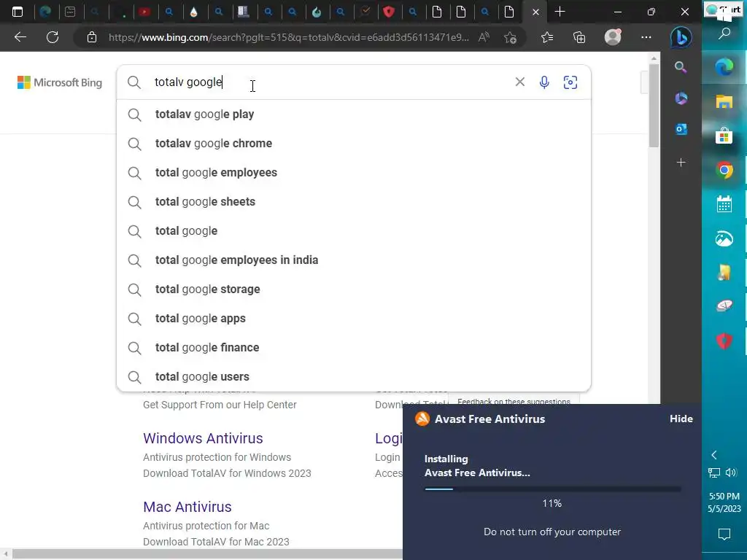Choose suggestion total google sheets

coord(354,201)
